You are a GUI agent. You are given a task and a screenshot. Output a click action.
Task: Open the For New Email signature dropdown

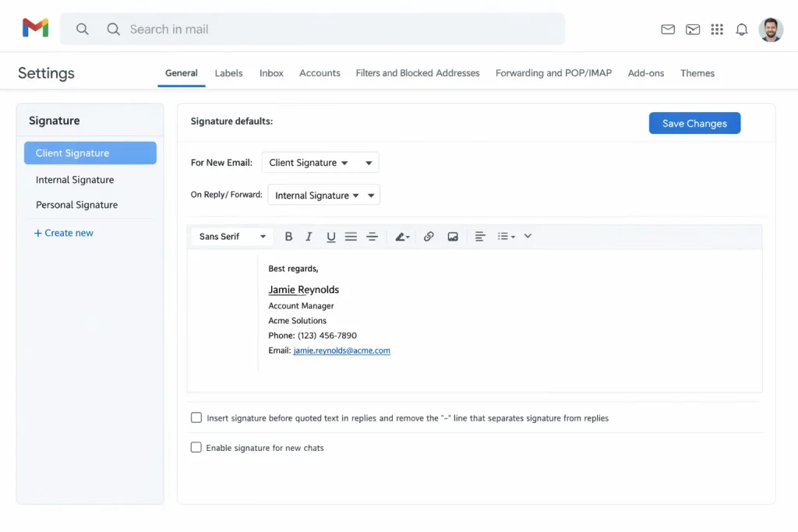(x=320, y=163)
